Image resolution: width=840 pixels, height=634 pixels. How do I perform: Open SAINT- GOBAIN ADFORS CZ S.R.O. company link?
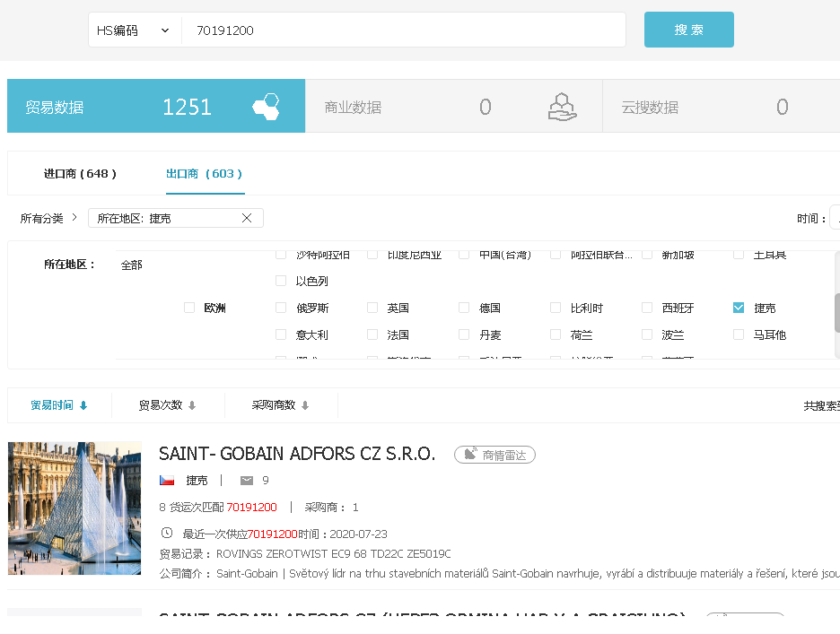coord(297,454)
